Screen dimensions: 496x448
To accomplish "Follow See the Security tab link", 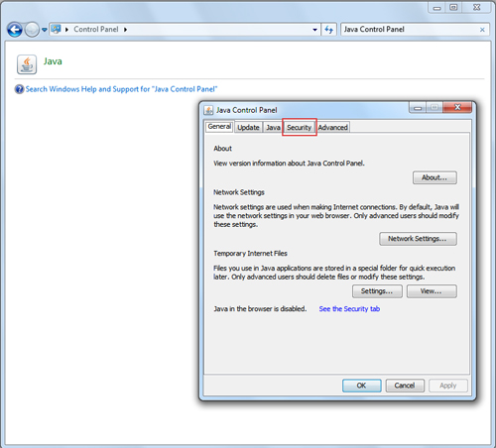I will [349, 309].
